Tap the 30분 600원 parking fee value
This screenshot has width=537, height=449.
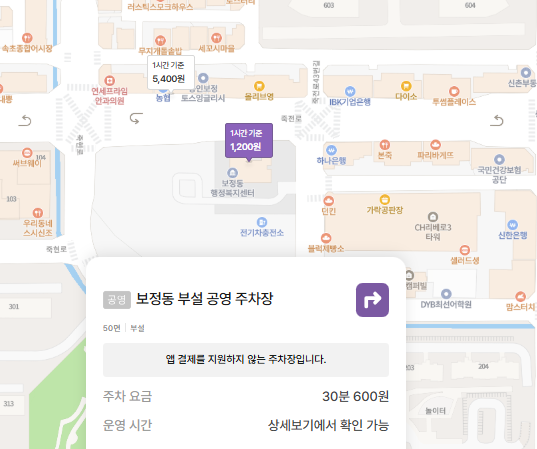355,397
